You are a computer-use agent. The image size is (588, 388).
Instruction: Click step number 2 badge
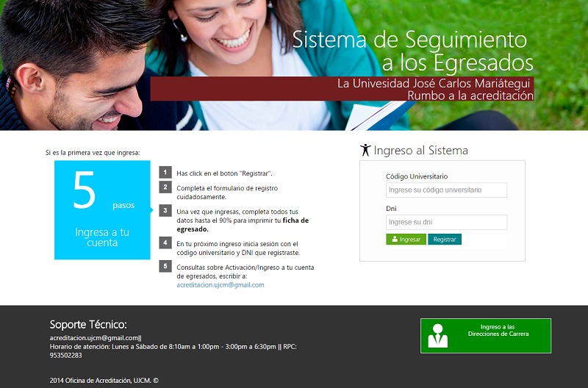click(x=165, y=187)
